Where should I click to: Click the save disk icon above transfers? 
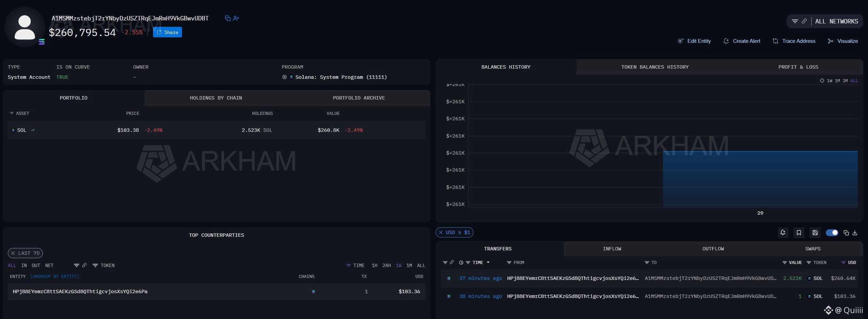(x=815, y=233)
